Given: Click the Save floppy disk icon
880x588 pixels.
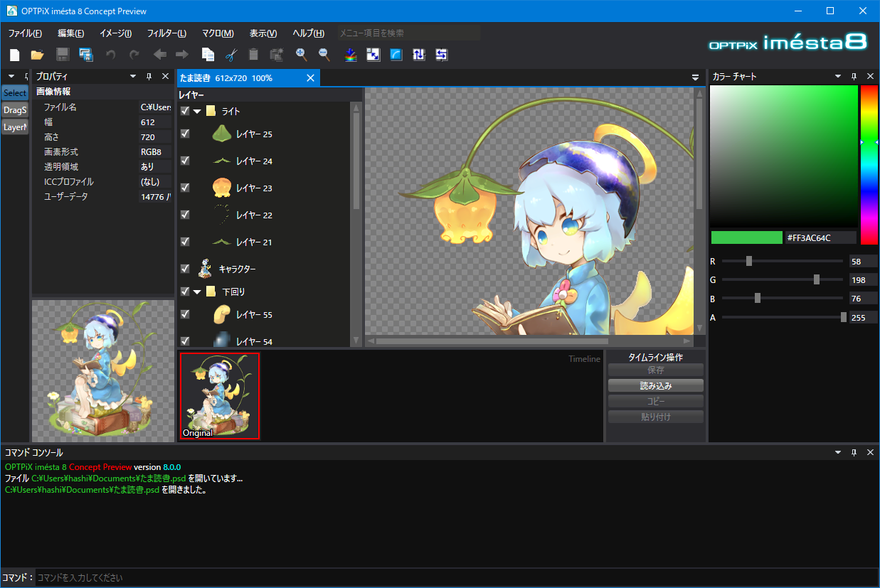Looking at the screenshot, I should pos(63,55).
